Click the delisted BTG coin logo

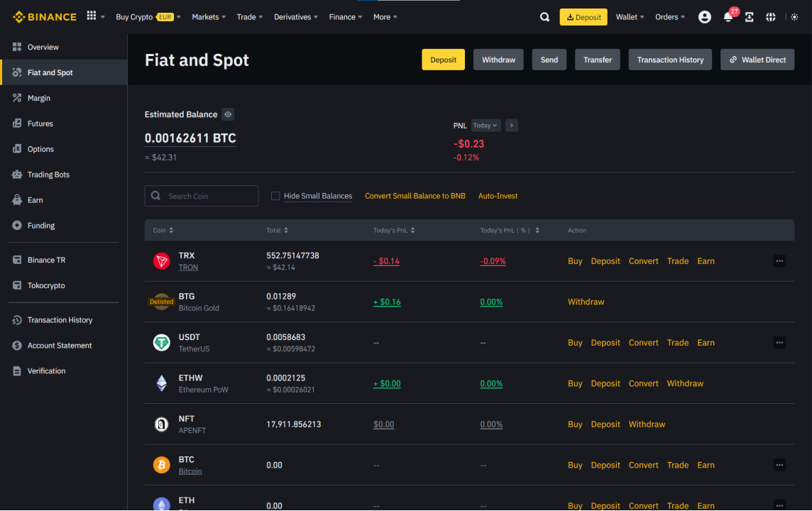[162, 302]
